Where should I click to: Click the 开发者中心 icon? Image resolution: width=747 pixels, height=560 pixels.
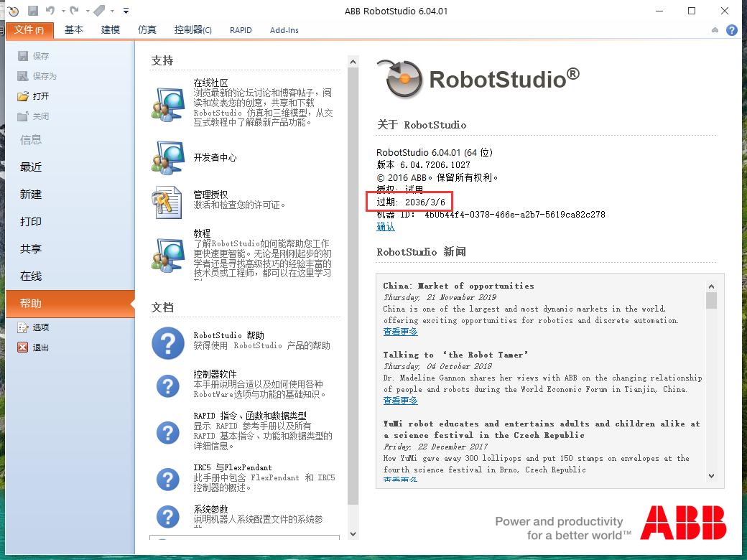167,157
